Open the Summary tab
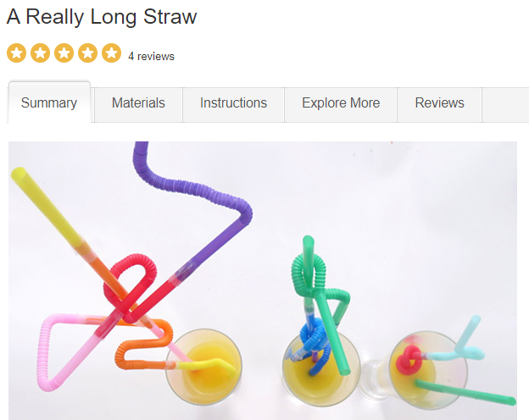The image size is (529, 420). pyautogui.click(x=49, y=102)
